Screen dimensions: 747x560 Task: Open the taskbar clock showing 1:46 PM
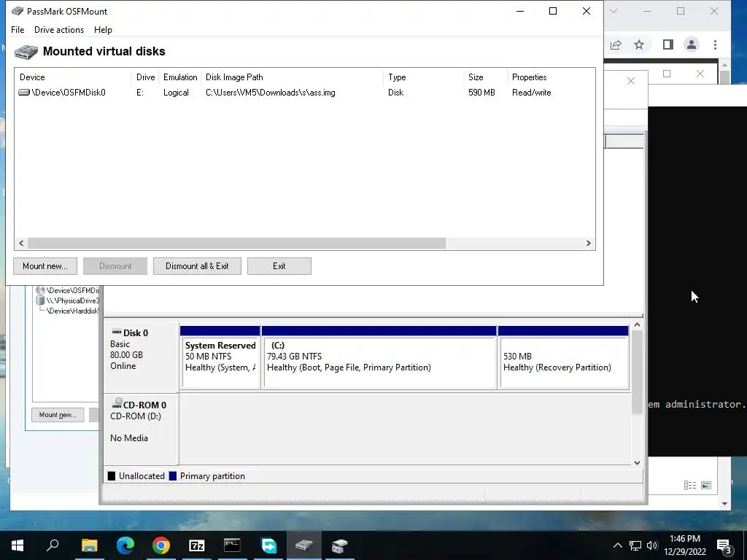[685, 545]
